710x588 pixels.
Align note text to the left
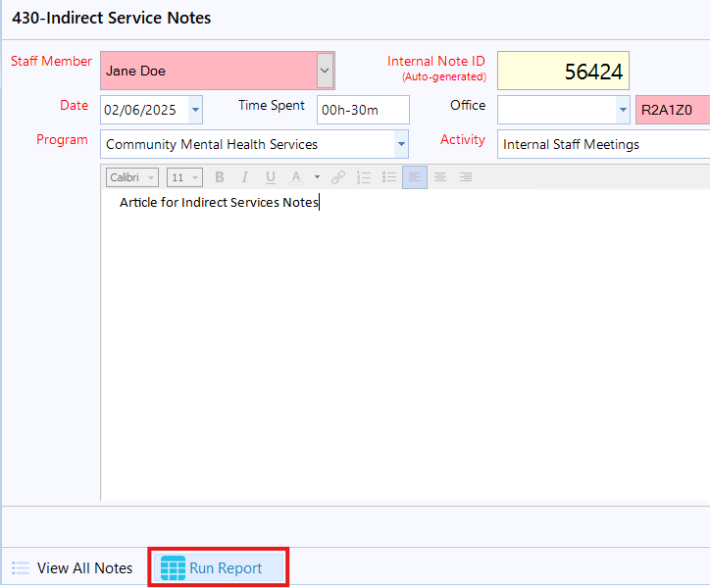(415, 177)
